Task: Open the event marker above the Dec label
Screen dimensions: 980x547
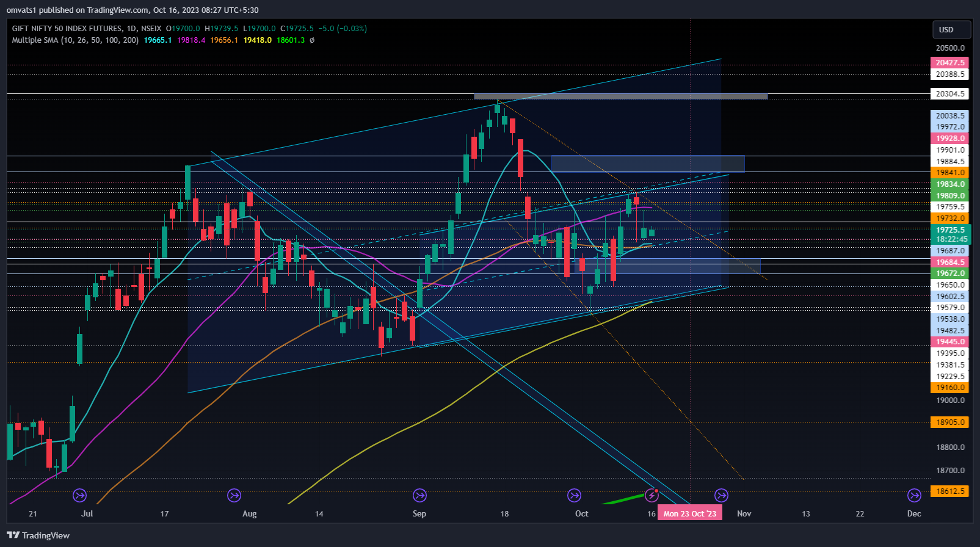Action: 914,495
